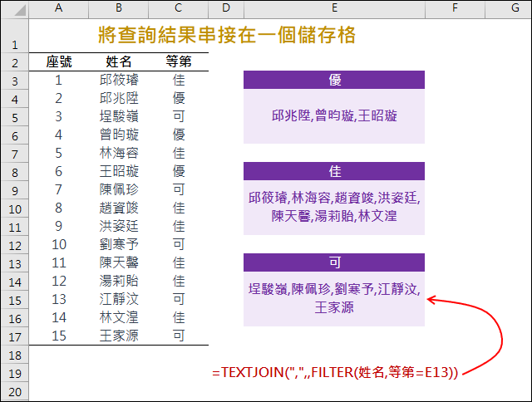Select column C header

pyautogui.click(x=178, y=9)
